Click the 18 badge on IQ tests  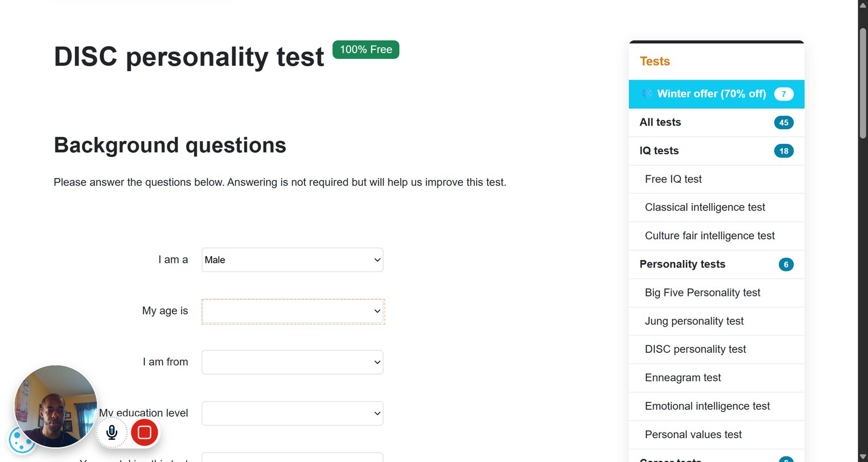click(783, 151)
